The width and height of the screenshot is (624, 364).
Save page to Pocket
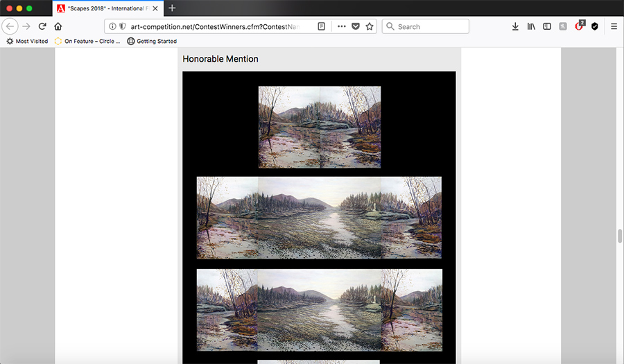point(356,26)
